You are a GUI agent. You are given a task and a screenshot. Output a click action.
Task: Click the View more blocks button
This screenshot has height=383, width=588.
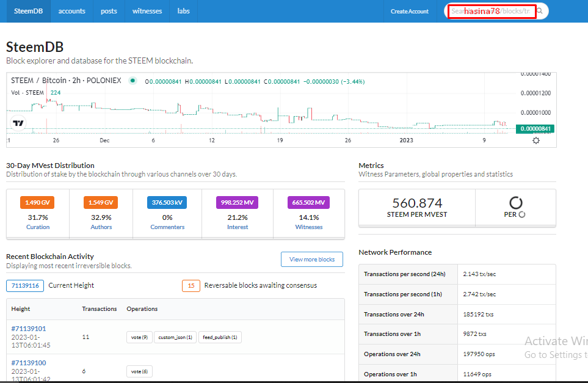tap(311, 259)
